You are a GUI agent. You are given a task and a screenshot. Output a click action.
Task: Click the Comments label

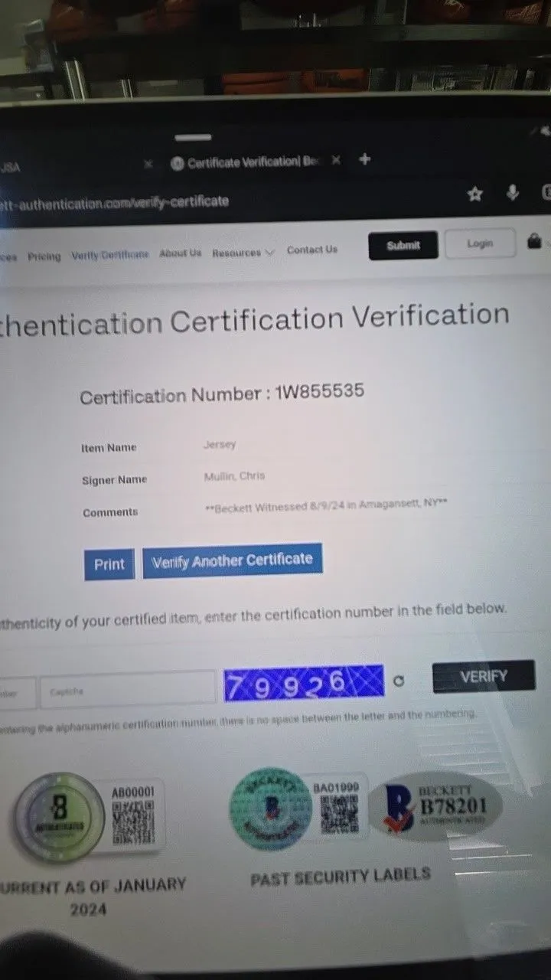(x=110, y=512)
